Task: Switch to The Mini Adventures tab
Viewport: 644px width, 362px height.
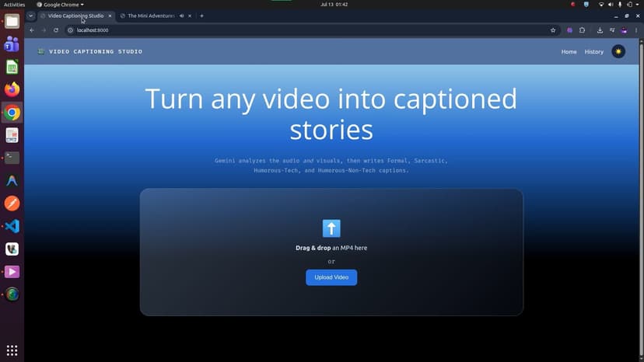Action: (151, 16)
